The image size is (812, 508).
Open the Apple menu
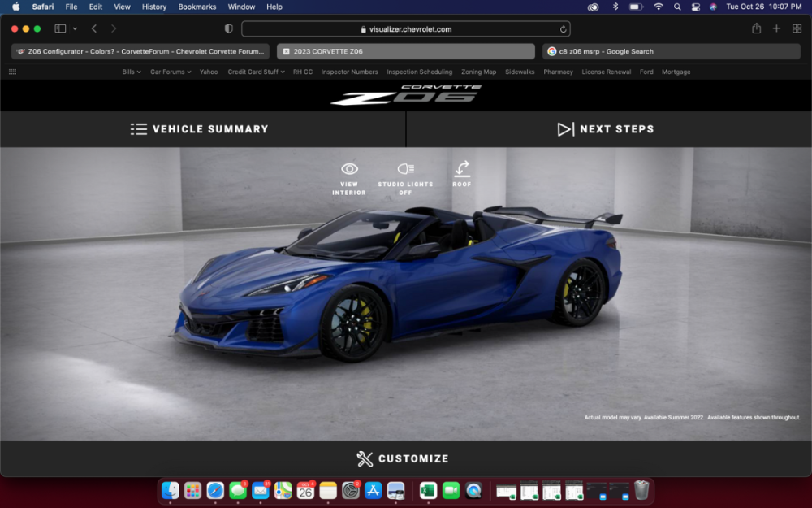tap(15, 7)
